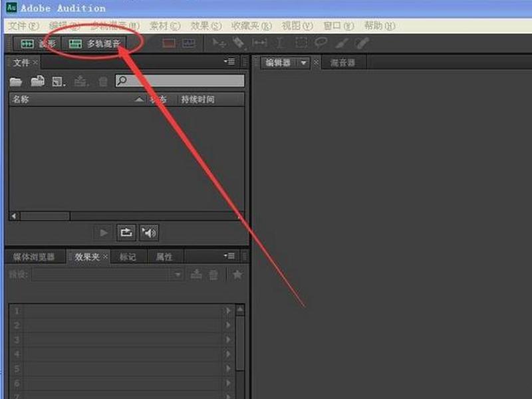
Task: Select the Move tool
Action: tap(219, 43)
